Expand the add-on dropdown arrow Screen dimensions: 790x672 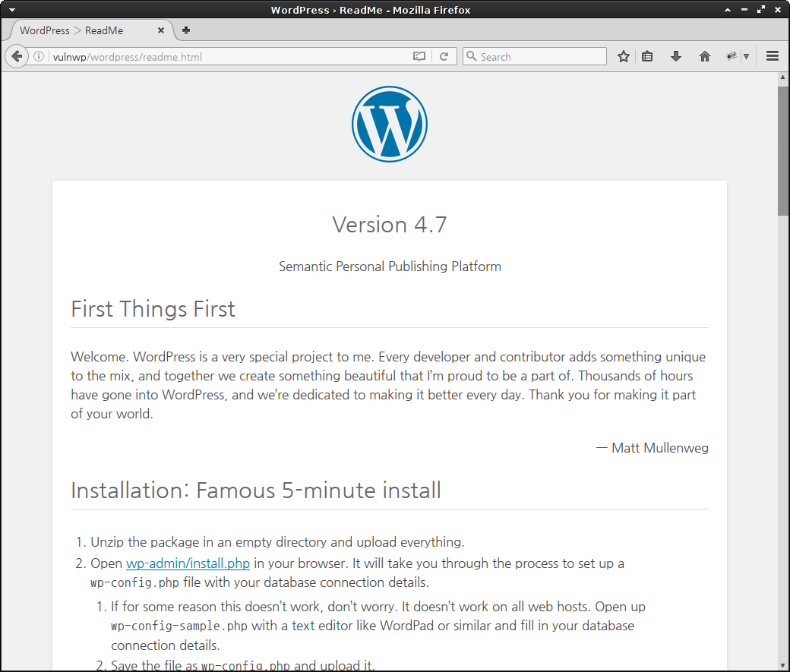tap(746, 56)
